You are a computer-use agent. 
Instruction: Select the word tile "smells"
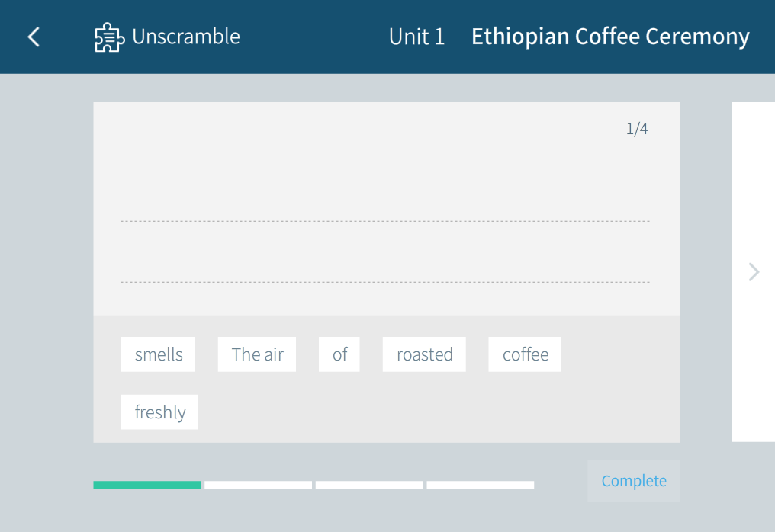click(x=158, y=354)
